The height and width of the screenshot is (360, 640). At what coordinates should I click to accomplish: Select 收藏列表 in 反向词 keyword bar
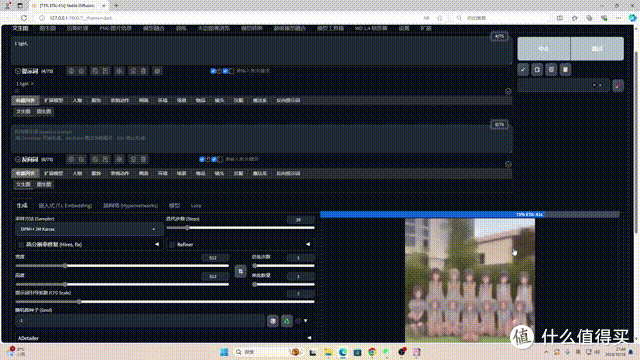pyautogui.click(x=25, y=173)
